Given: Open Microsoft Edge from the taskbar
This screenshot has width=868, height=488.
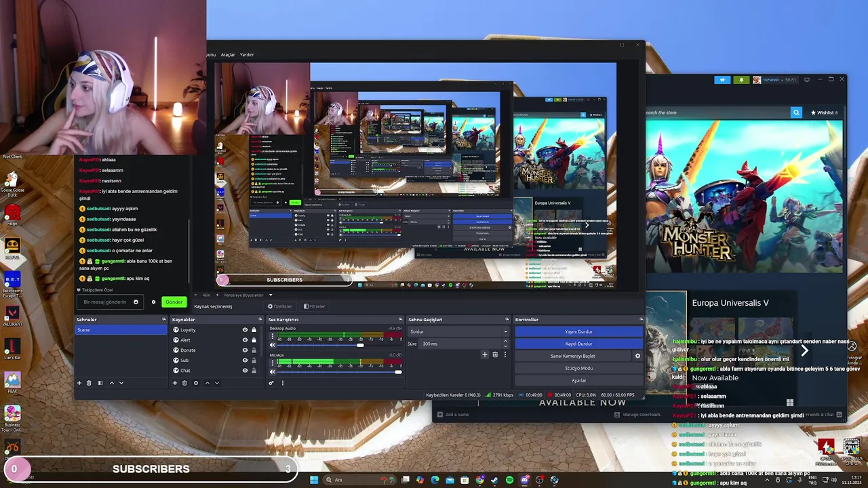Looking at the screenshot, I should (x=435, y=480).
